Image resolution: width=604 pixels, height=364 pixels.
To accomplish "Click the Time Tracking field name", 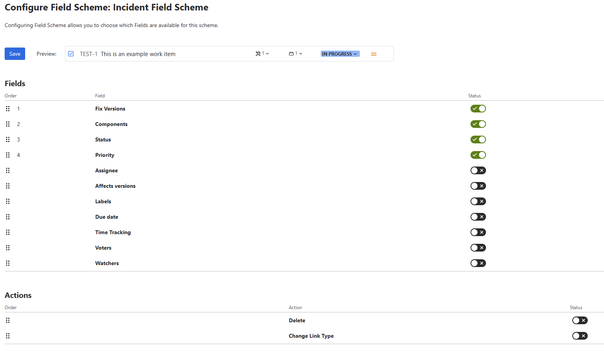I will (x=113, y=232).
